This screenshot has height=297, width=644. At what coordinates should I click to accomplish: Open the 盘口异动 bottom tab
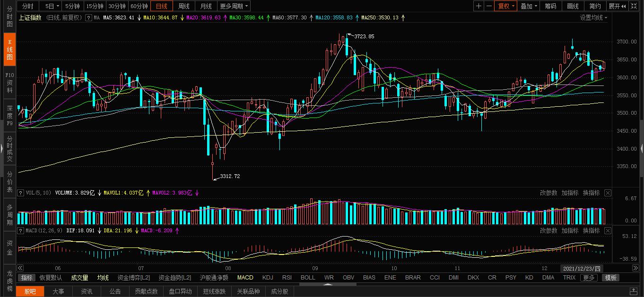pyautogui.click(x=180, y=291)
